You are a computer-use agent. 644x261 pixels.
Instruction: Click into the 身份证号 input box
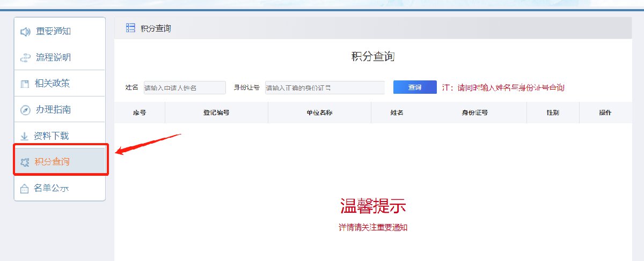(x=325, y=87)
